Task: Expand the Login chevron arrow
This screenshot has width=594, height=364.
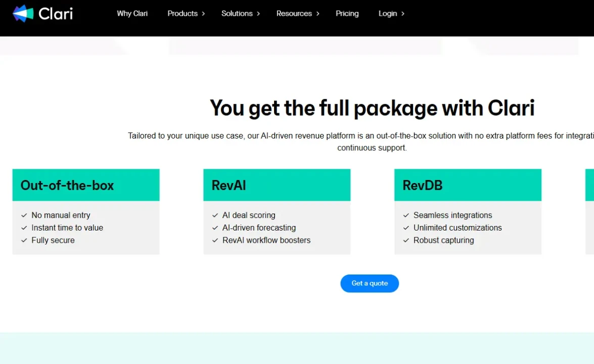Action: [x=403, y=14]
